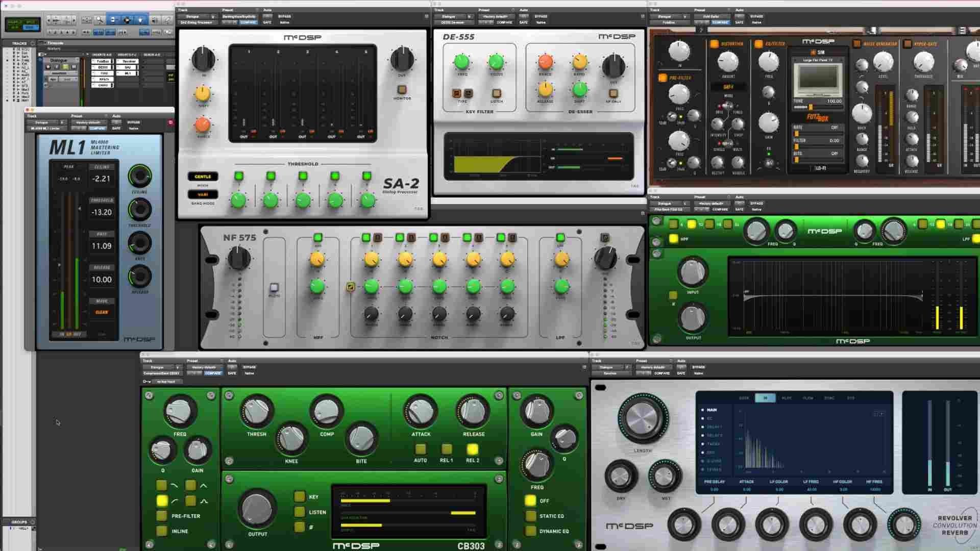Viewport: 980px width, 551px height.
Task: Click BYPASS on the SA-2 plugin header
Action: 284,16
